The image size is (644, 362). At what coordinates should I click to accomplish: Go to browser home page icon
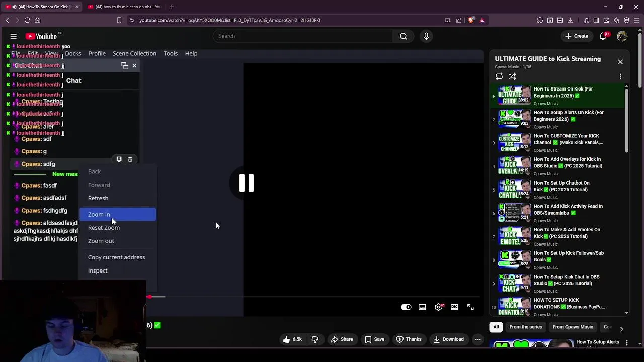click(37, 20)
